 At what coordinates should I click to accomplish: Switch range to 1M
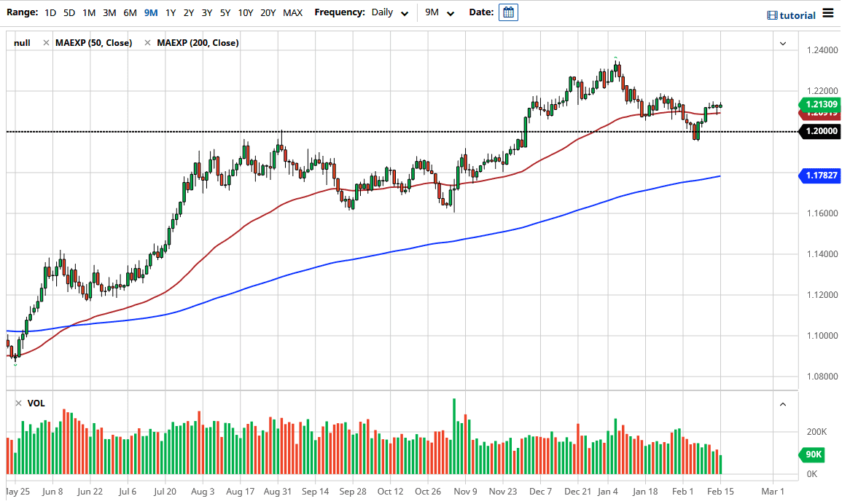[x=89, y=12]
